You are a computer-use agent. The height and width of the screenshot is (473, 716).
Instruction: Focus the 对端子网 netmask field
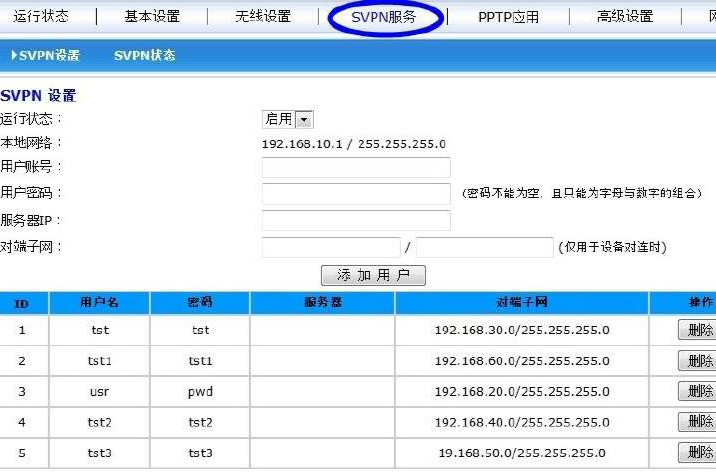tap(485, 247)
